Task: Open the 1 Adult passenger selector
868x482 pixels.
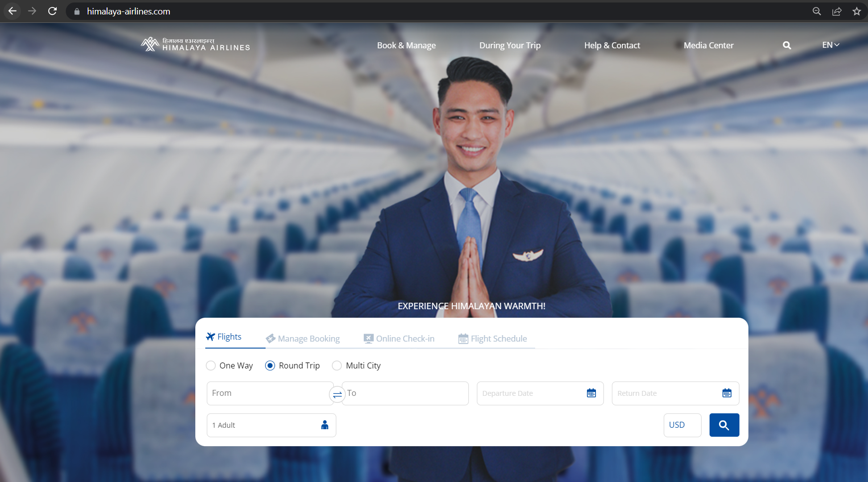Action: pos(271,425)
